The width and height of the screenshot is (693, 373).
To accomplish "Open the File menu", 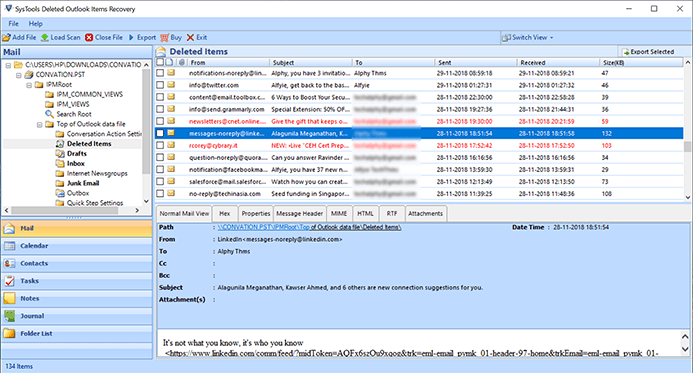I will (14, 23).
